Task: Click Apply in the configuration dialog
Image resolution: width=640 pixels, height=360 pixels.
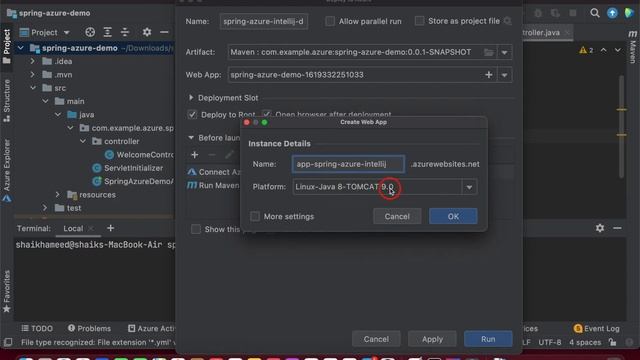Action: click(432, 339)
